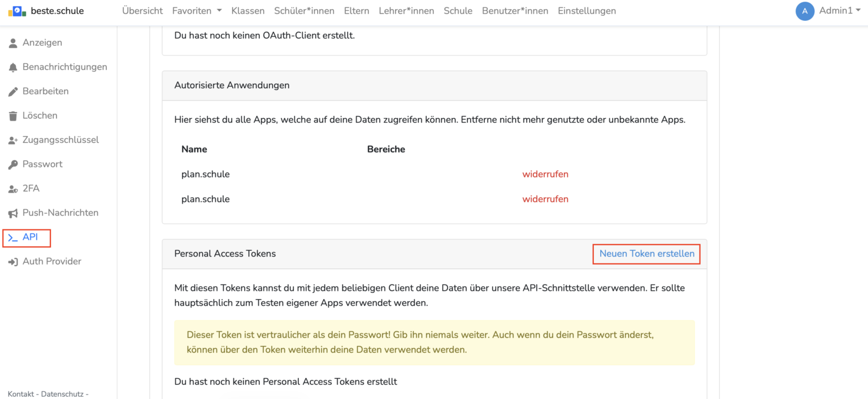
Task: Revoke the second plan.schule app
Action: [545, 199]
